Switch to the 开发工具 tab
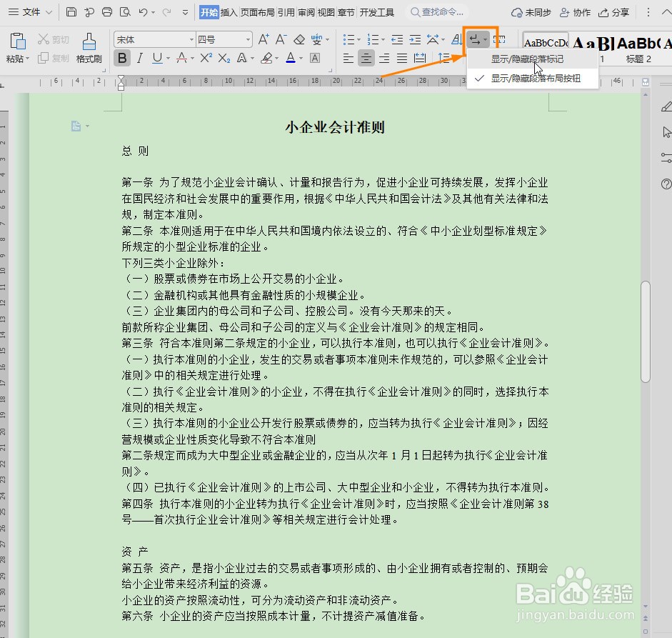 pyautogui.click(x=377, y=12)
